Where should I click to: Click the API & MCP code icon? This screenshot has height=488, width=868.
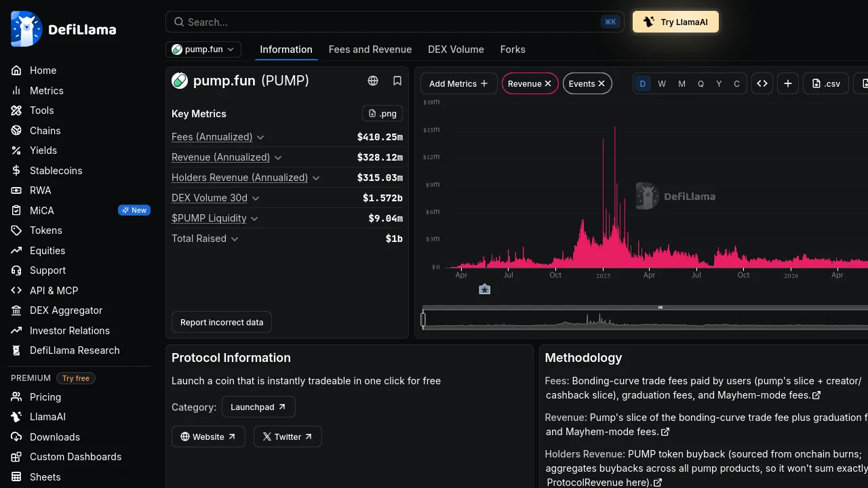(16, 290)
